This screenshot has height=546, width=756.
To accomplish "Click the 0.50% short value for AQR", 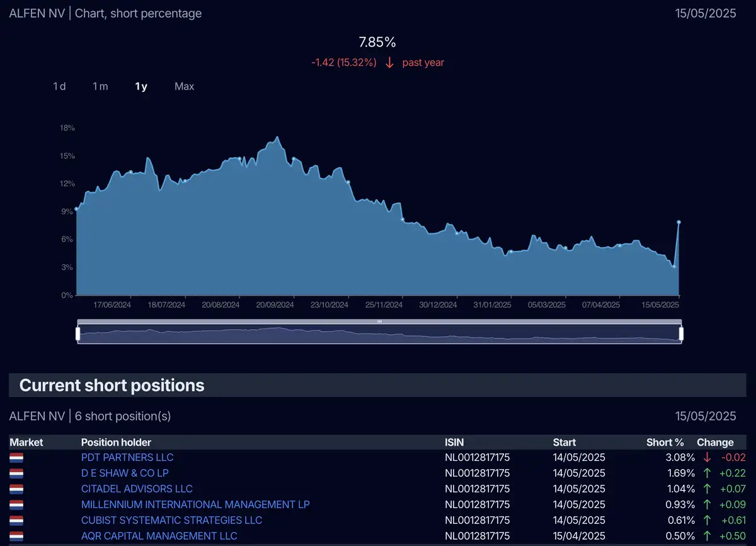I will [x=680, y=536].
